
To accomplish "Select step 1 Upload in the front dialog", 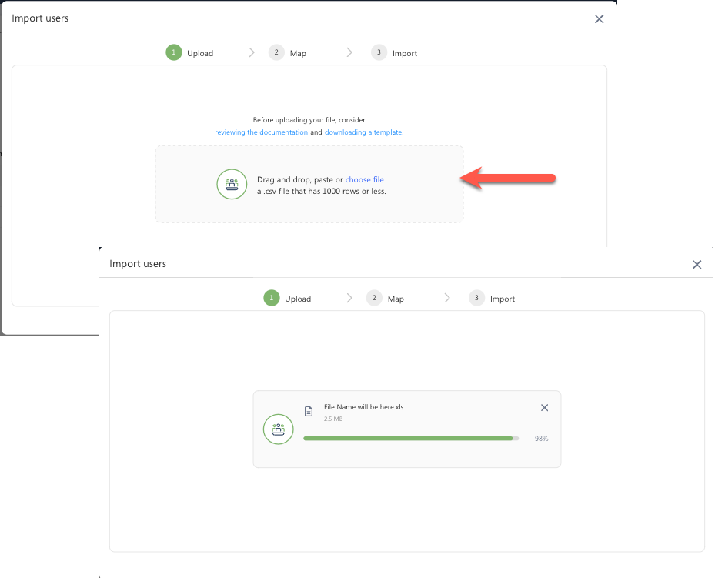I will point(288,299).
